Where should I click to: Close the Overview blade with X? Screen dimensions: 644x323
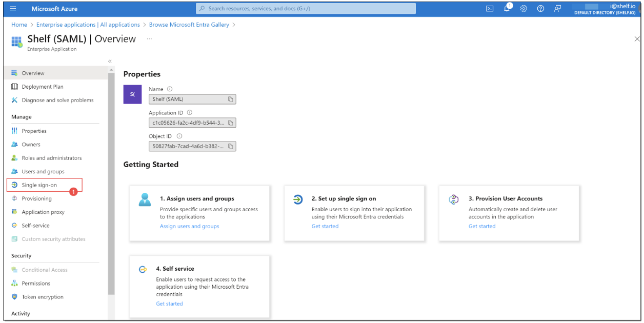coord(637,39)
